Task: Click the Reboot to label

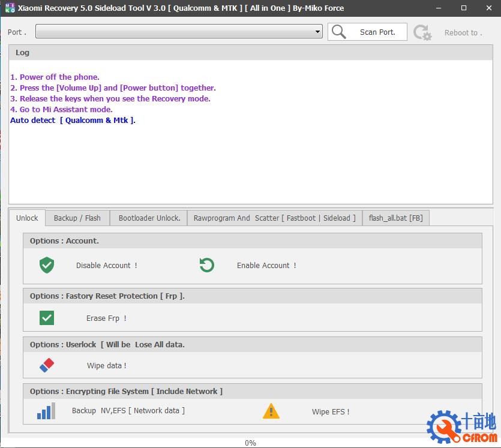Action: point(463,33)
